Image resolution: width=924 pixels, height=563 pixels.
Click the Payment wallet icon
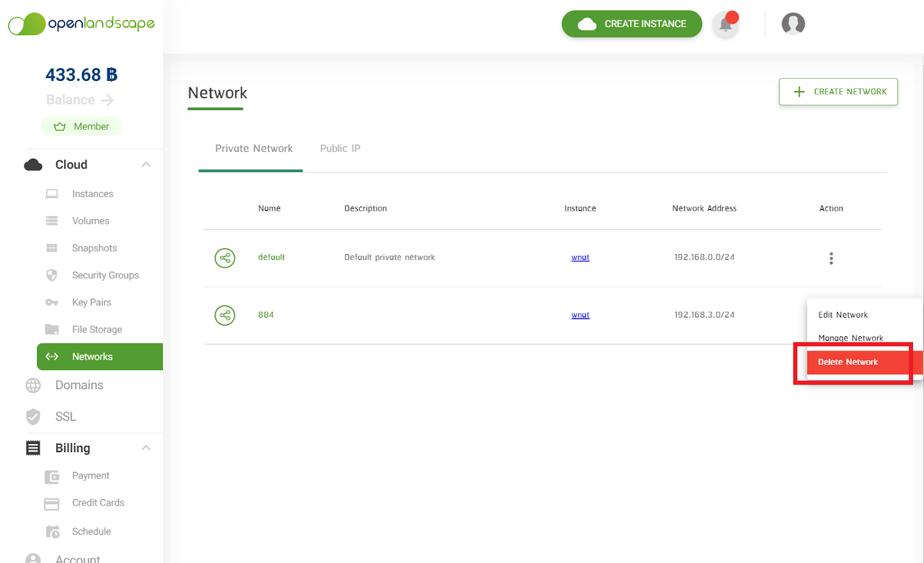52,477
